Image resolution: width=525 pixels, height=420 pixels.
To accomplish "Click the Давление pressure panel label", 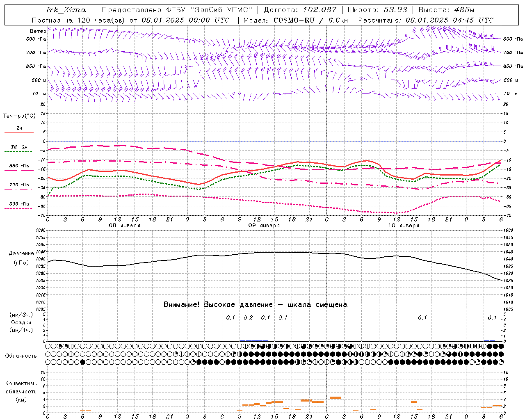I will click(x=21, y=253).
